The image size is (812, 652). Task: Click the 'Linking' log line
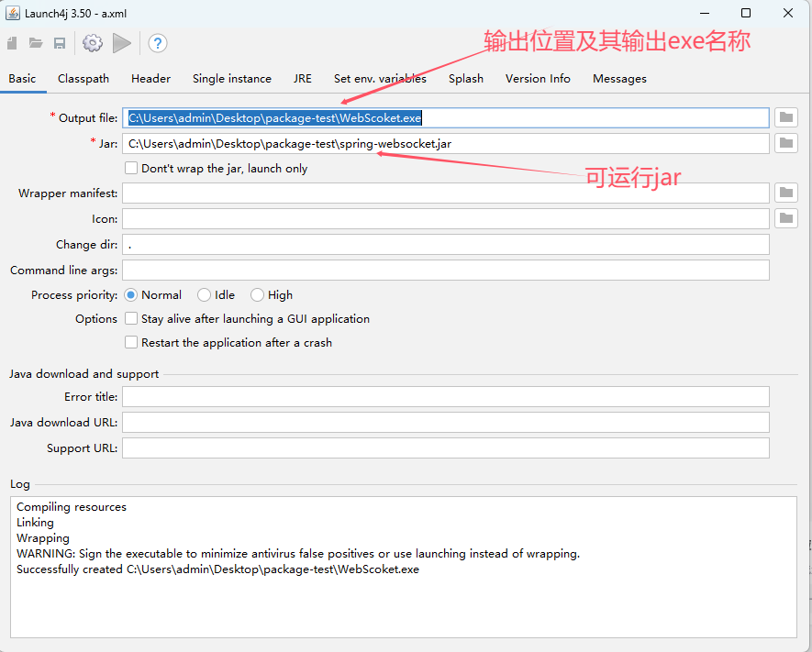[35, 523]
